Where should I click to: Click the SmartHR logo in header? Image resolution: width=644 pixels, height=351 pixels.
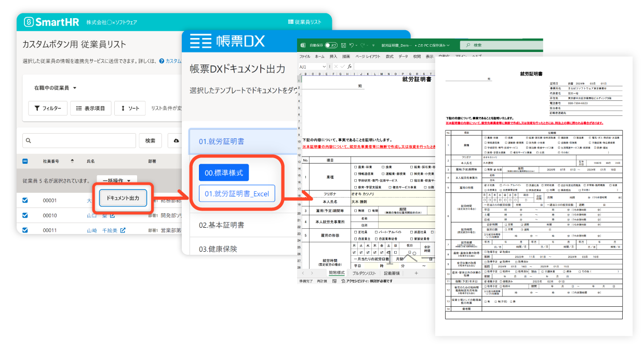[x=50, y=21]
